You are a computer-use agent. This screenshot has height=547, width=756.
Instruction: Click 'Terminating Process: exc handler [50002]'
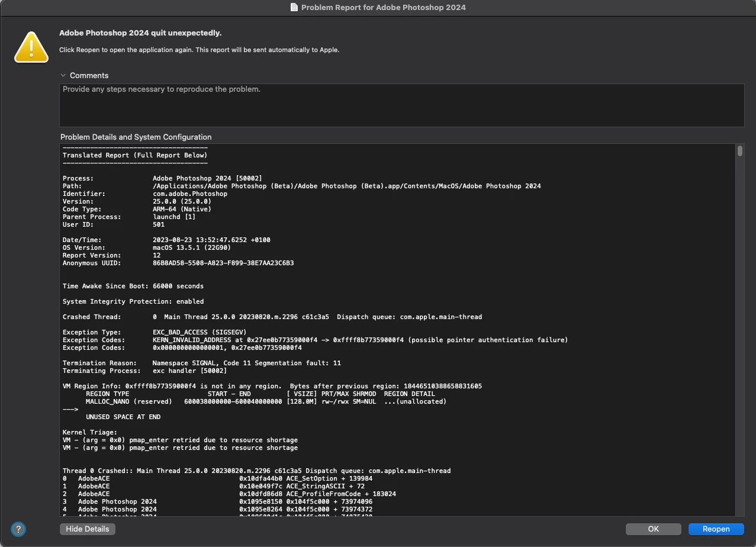click(x=144, y=371)
